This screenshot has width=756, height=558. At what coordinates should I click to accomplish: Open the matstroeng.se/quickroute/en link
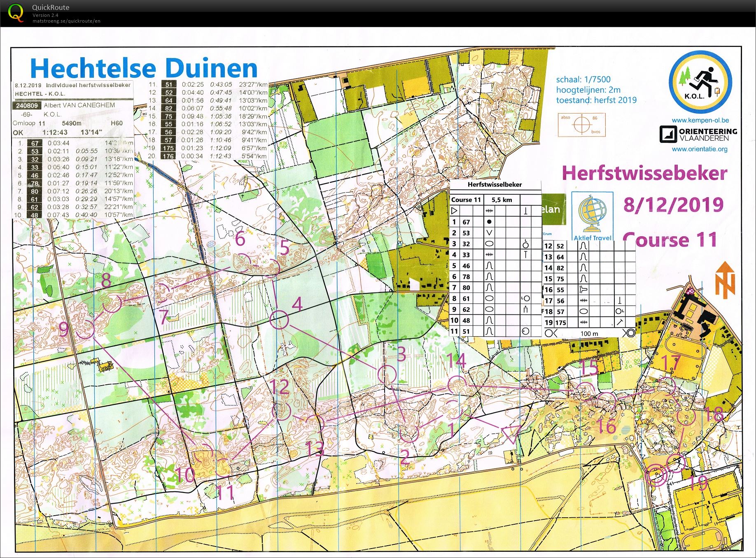(66, 21)
